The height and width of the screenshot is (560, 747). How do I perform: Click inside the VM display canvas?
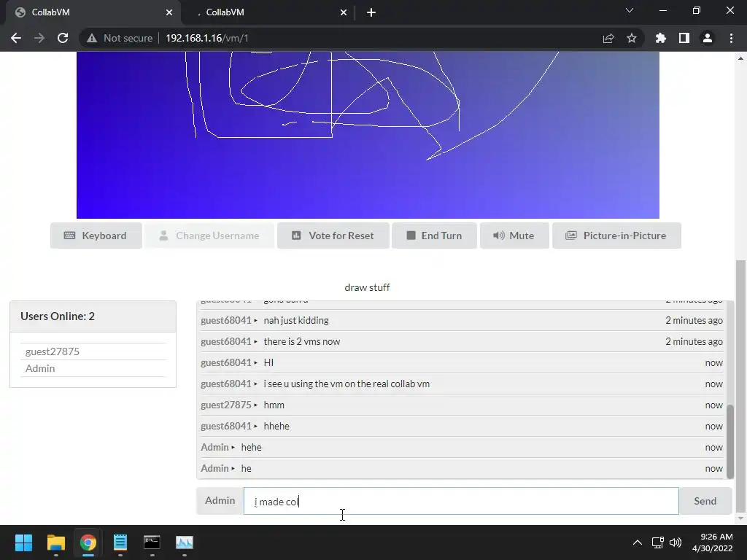368,135
